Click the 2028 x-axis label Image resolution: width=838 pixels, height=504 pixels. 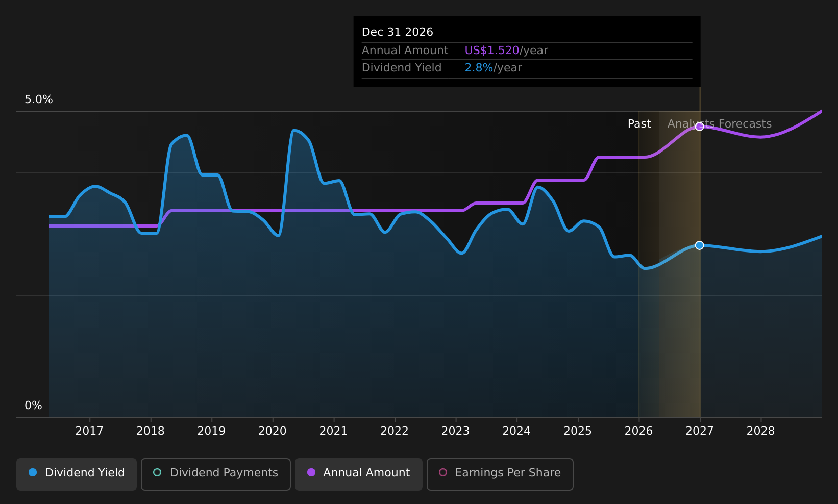tap(760, 431)
